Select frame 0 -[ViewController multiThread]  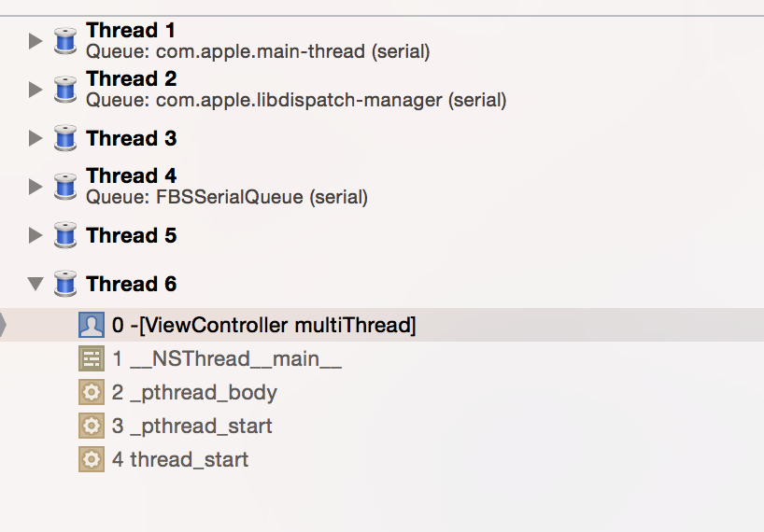[x=263, y=325]
